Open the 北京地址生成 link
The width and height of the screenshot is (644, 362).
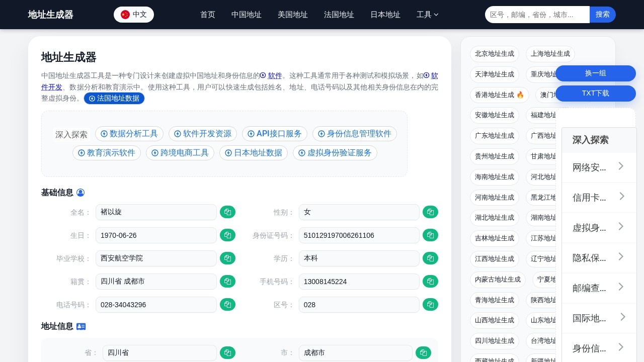click(x=494, y=54)
